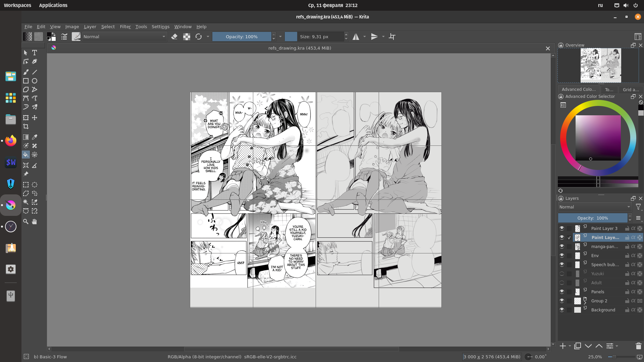
Task: Toggle eraser mode in toolbar
Action: [x=174, y=37]
